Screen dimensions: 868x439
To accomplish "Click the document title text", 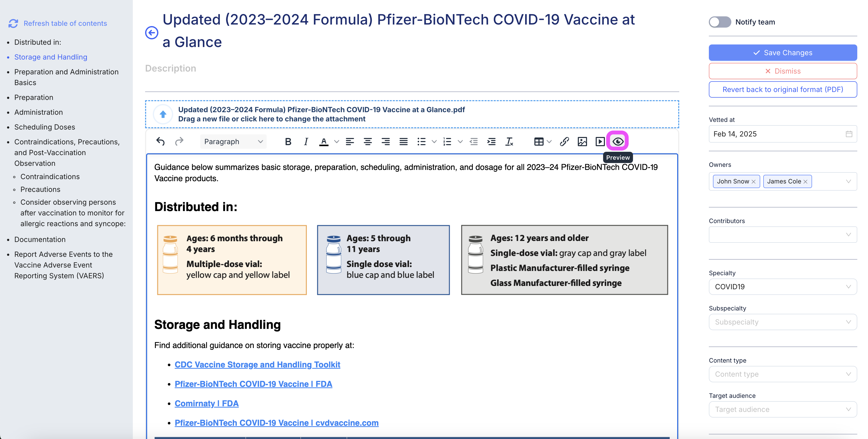I will pyautogui.click(x=398, y=31).
